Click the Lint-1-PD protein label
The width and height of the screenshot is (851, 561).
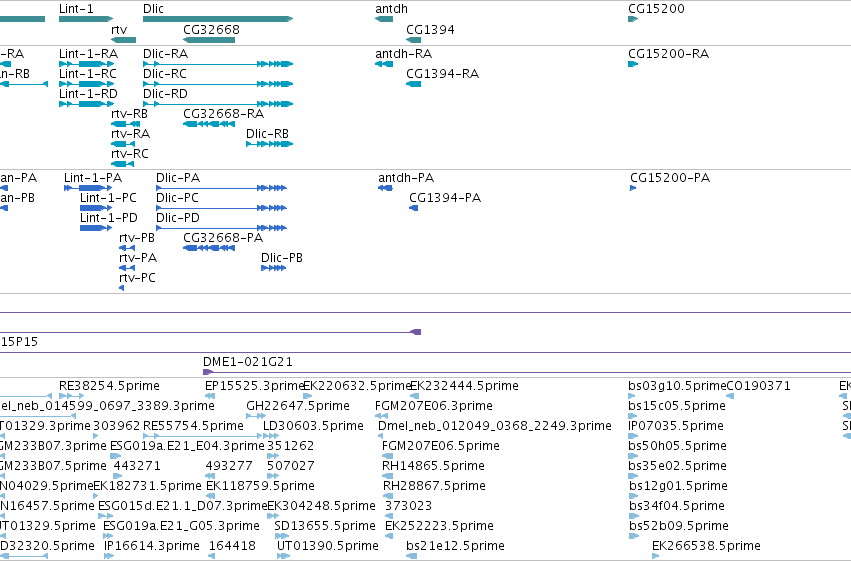[x=109, y=218]
